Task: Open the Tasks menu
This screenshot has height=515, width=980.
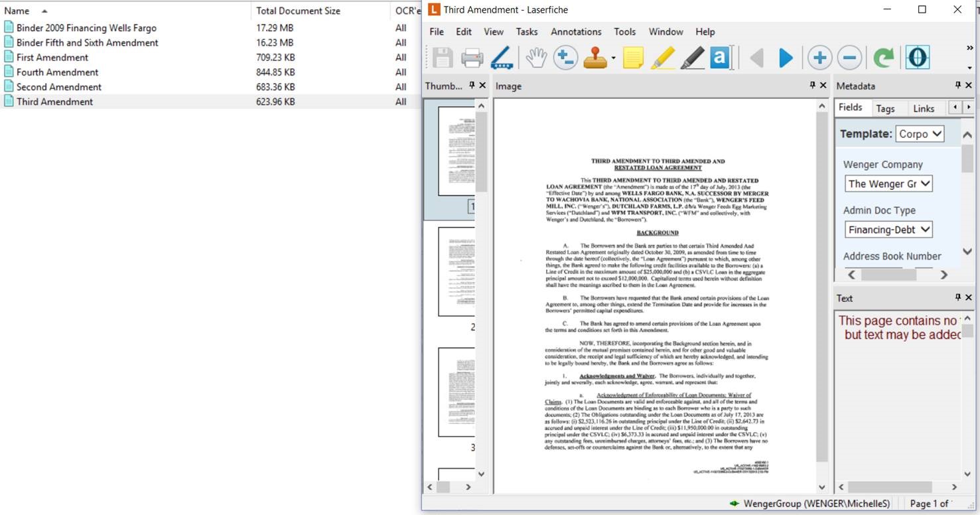Action: click(x=527, y=31)
